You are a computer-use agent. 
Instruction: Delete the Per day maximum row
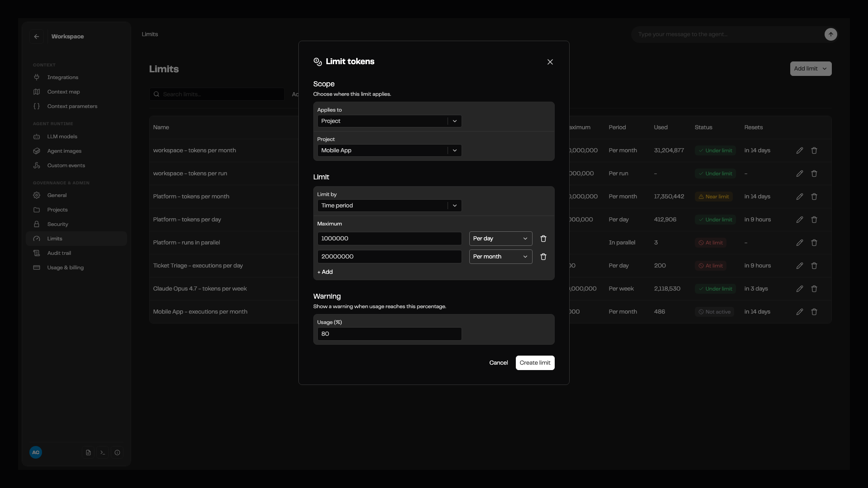coord(543,239)
